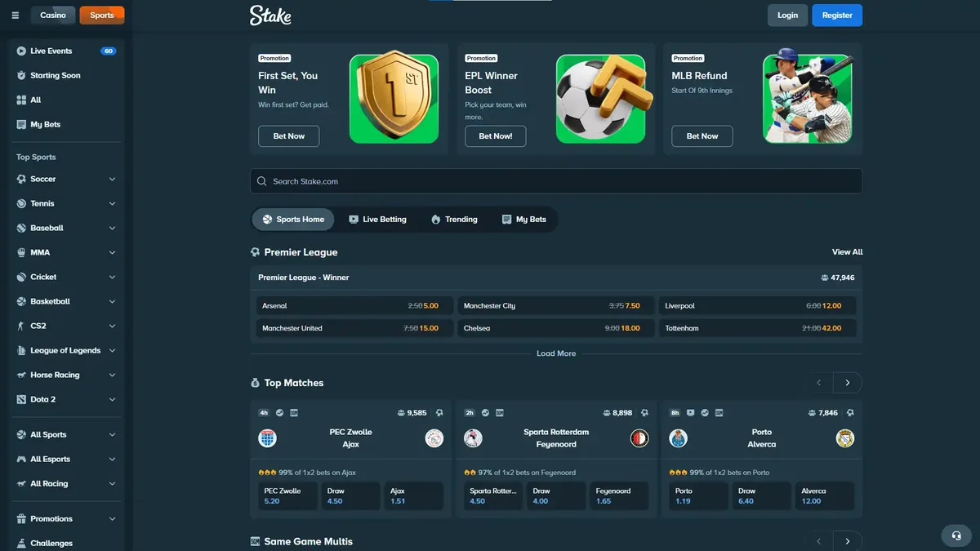The image size is (980, 551).
Task: Click the Soccer ball icon in sidebar
Action: click(x=22, y=179)
